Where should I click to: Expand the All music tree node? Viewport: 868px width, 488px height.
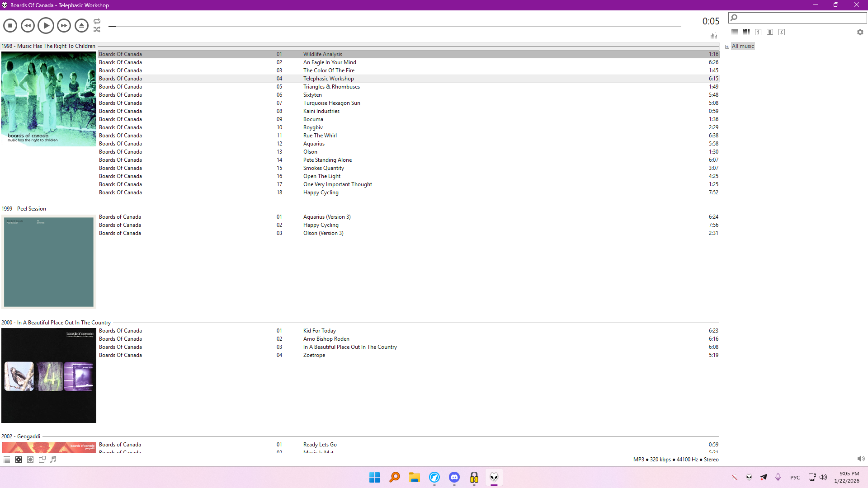pos(727,47)
